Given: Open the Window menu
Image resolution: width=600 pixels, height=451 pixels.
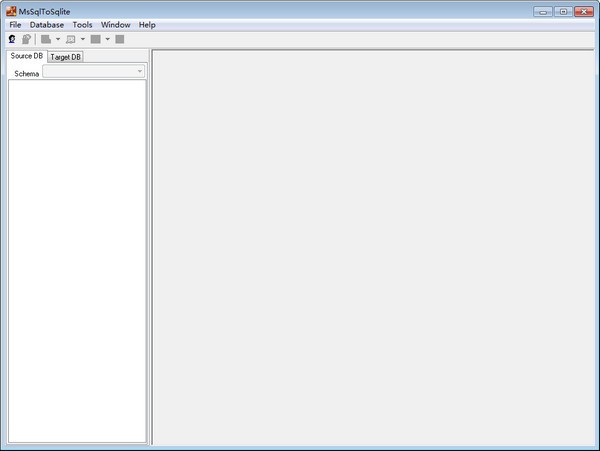Looking at the screenshot, I should (115, 24).
